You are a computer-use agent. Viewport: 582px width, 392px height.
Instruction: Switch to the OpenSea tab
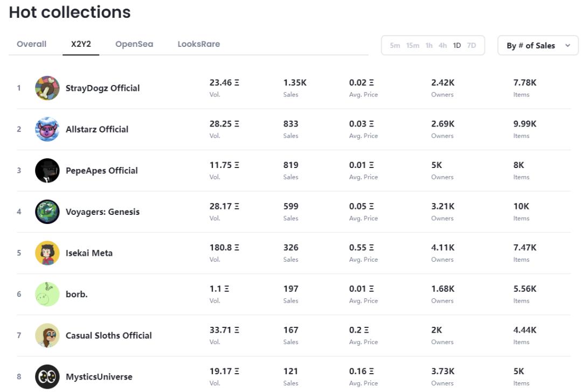134,44
